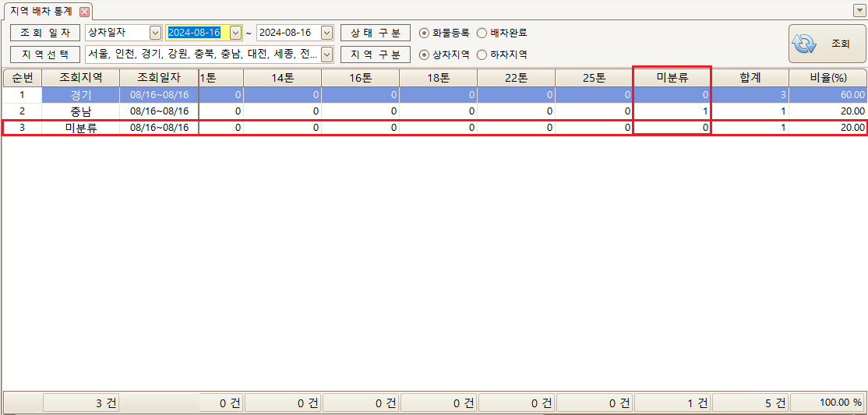The height and width of the screenshot is (415, 868).
Task: Select the 경기 region row
Action: (81, 94)
